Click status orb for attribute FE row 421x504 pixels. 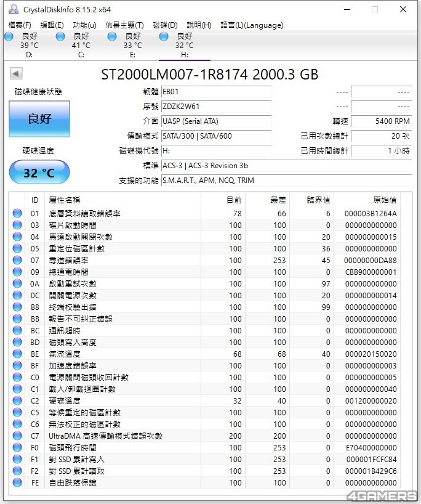(17, 482)
